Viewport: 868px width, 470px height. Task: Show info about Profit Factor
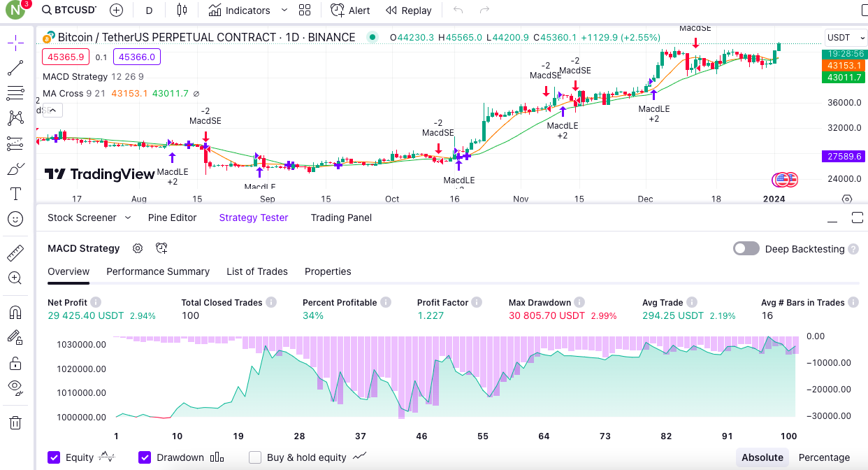[477, 302]
